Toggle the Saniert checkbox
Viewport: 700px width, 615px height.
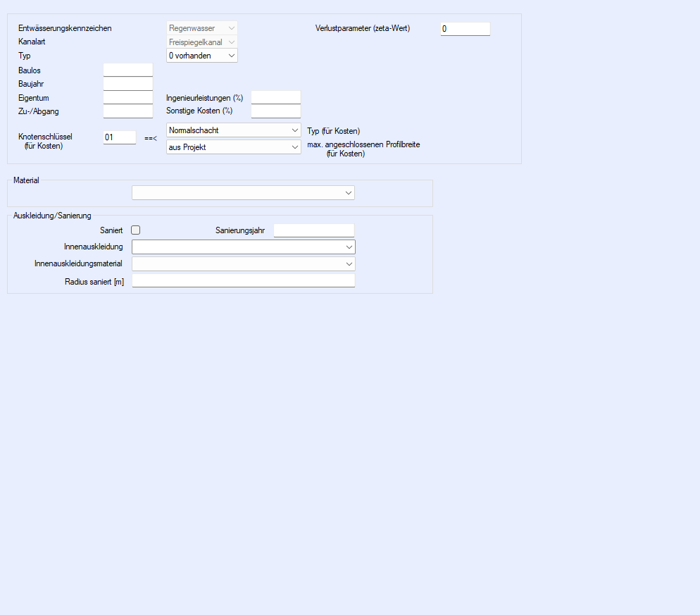click(x=136, y=230)
